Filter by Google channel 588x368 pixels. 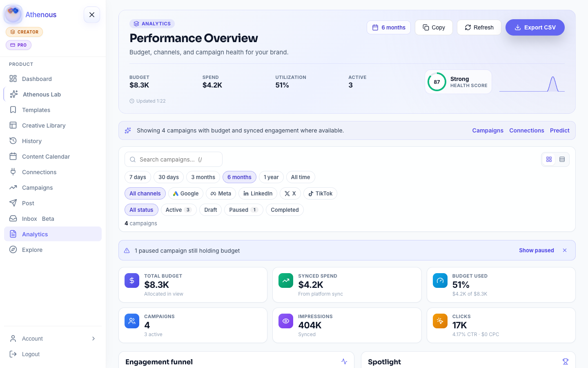coord(186,193)
